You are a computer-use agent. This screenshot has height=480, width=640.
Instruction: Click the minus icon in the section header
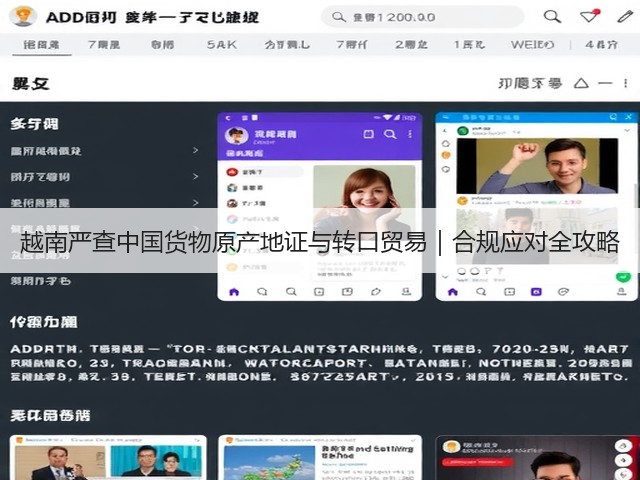605,83
